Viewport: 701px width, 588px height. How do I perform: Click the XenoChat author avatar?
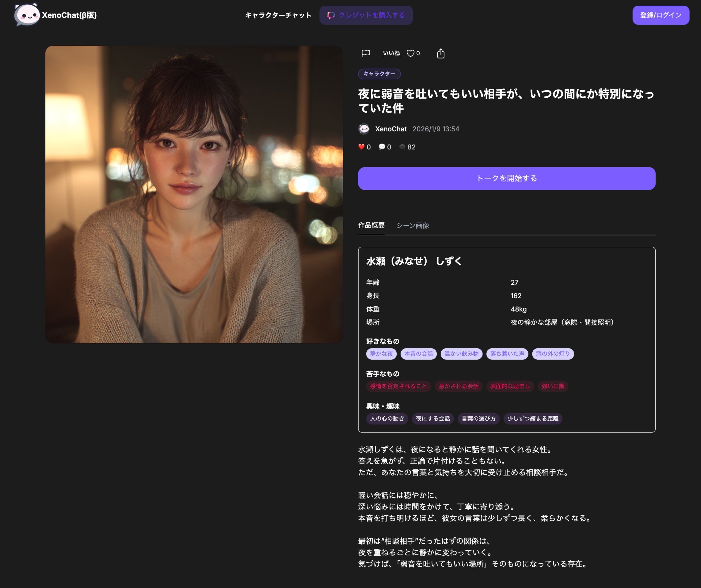364,128
